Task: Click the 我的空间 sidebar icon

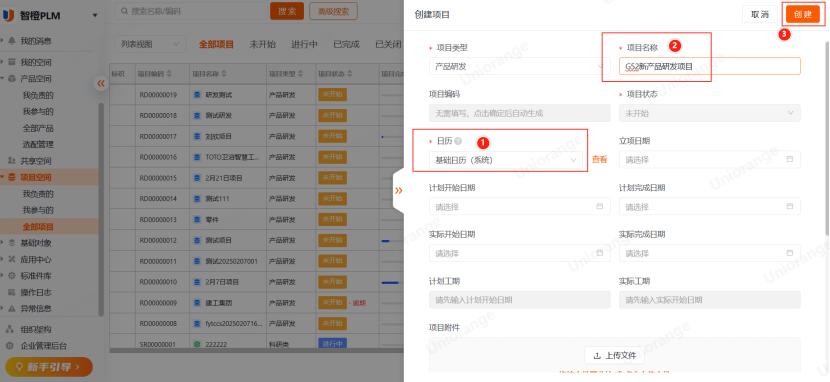Action: pyautogui.click(x=12, y=62)
